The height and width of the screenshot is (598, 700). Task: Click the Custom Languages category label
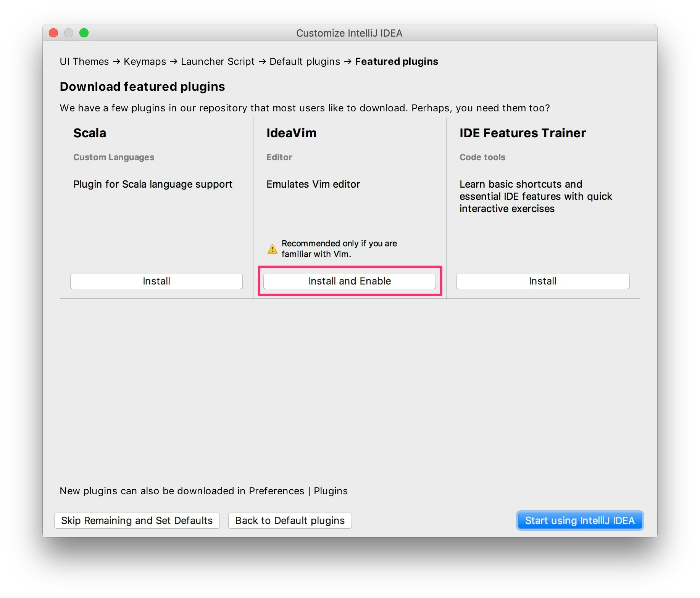[x=114, y=157]
